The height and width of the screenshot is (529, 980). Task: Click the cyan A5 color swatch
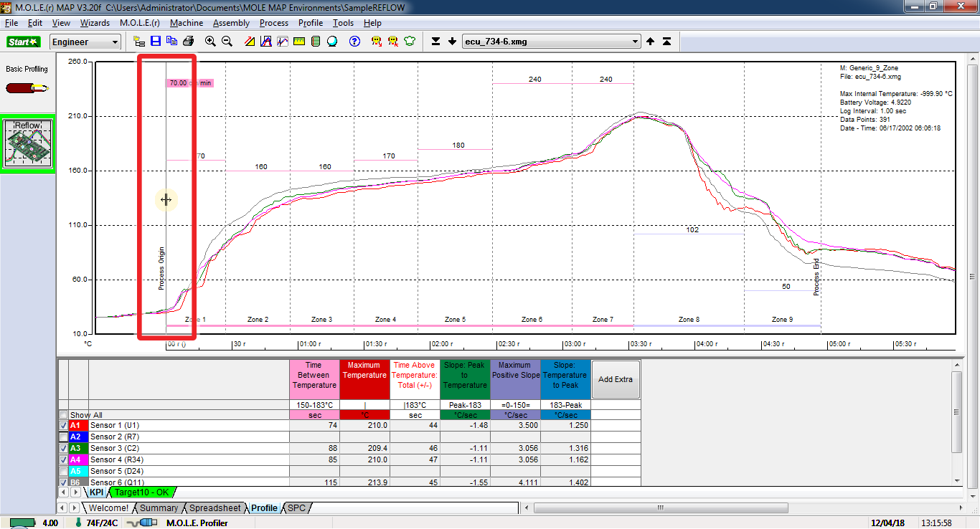79,471
